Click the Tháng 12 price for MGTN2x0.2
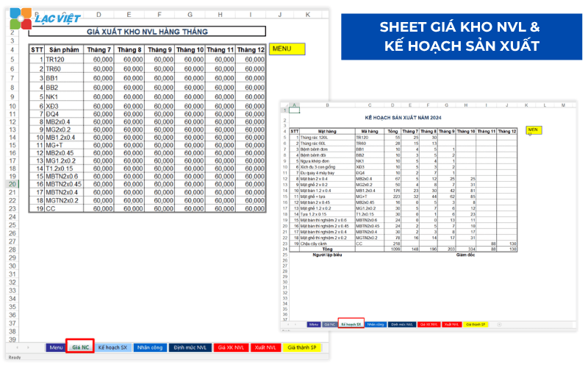588x368 pixels. point(251,200)
